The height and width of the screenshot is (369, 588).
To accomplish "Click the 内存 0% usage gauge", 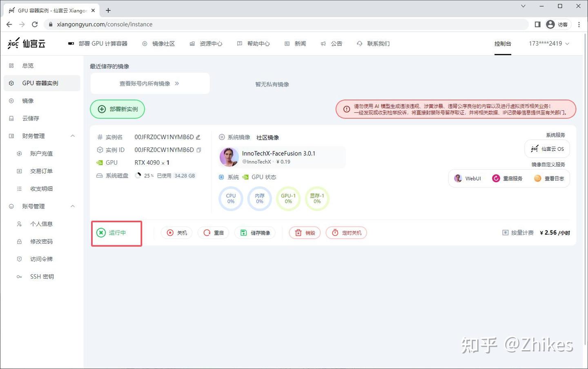I will pyautogui.click(x=260, y=199).
